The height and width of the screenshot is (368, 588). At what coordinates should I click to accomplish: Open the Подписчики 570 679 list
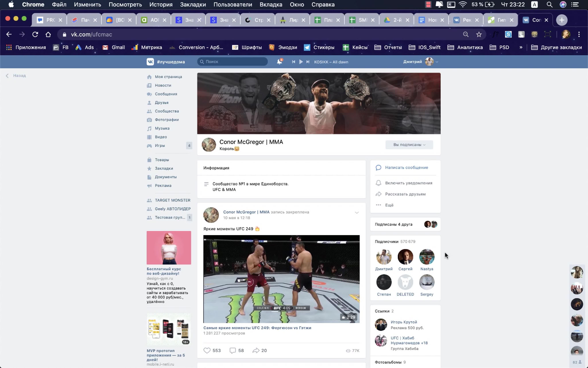click(395, 241)
